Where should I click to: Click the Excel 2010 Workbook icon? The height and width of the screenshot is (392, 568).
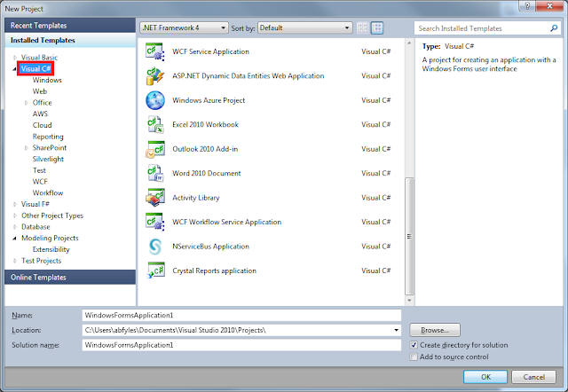pyautogui.click(x=155, y=124)
